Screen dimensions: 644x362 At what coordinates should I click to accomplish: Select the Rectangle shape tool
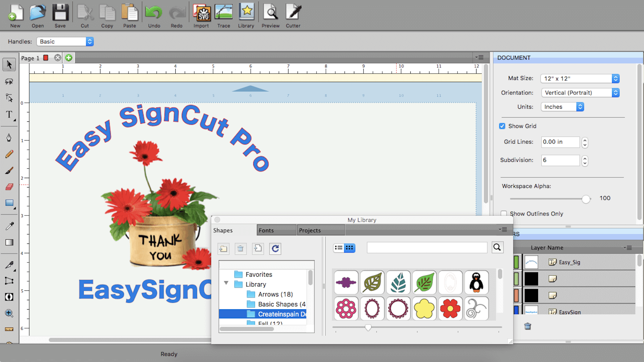pyautogui.click(x=9, y=203)
